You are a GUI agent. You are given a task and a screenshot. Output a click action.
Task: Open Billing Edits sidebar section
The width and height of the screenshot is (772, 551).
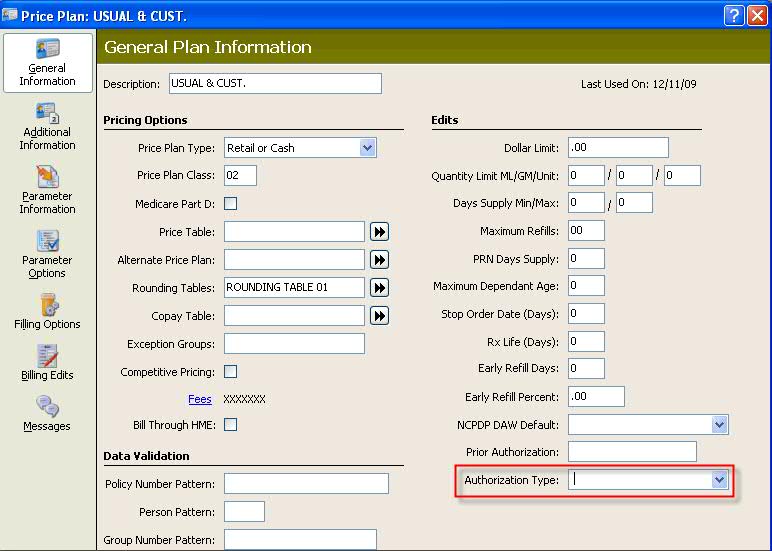(47, 362)
